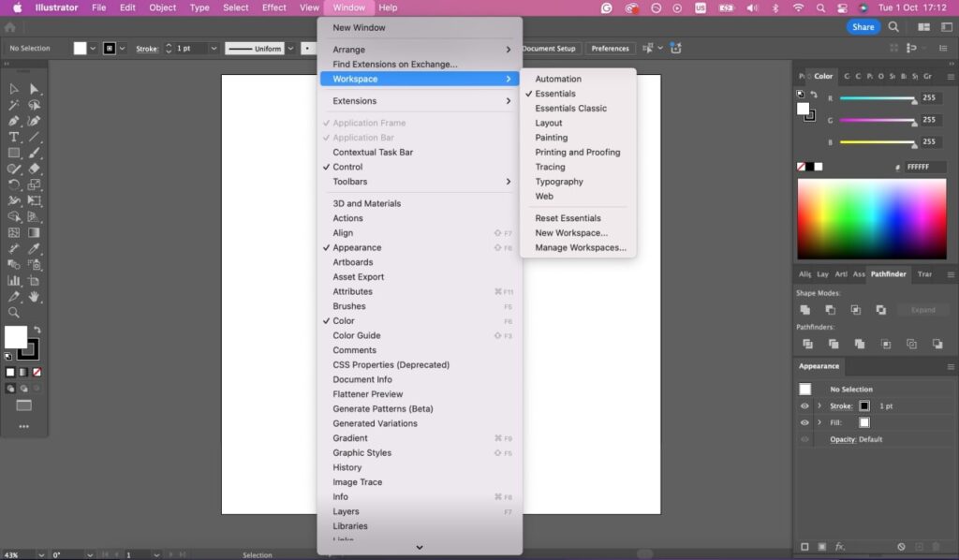Toggle visibility of Opacity appearance row
Image resolution: width=959 pixels, height=560 pixels.
tap(804, 439)
